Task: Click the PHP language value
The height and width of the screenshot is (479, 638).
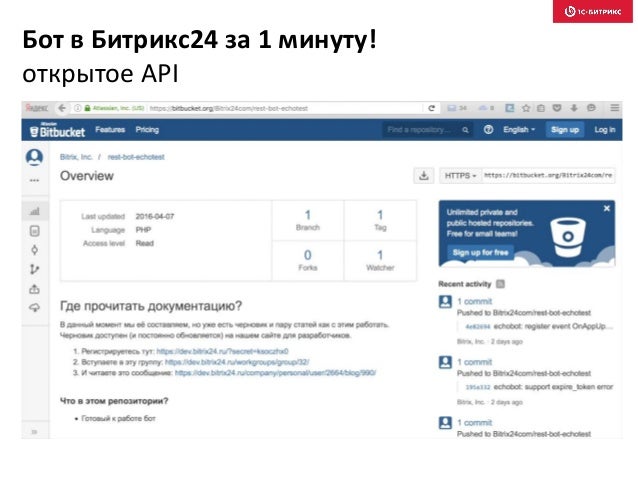Action: [143, 230]
